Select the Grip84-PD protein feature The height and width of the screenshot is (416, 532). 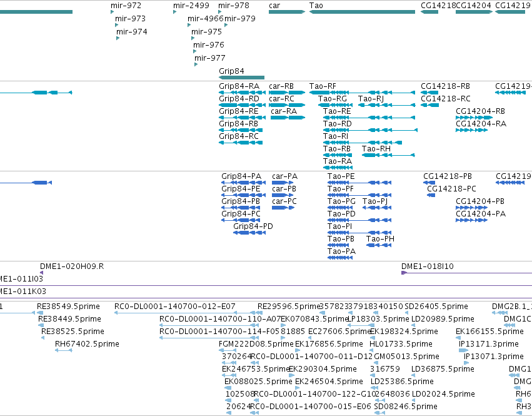click(x=249, y=233)
